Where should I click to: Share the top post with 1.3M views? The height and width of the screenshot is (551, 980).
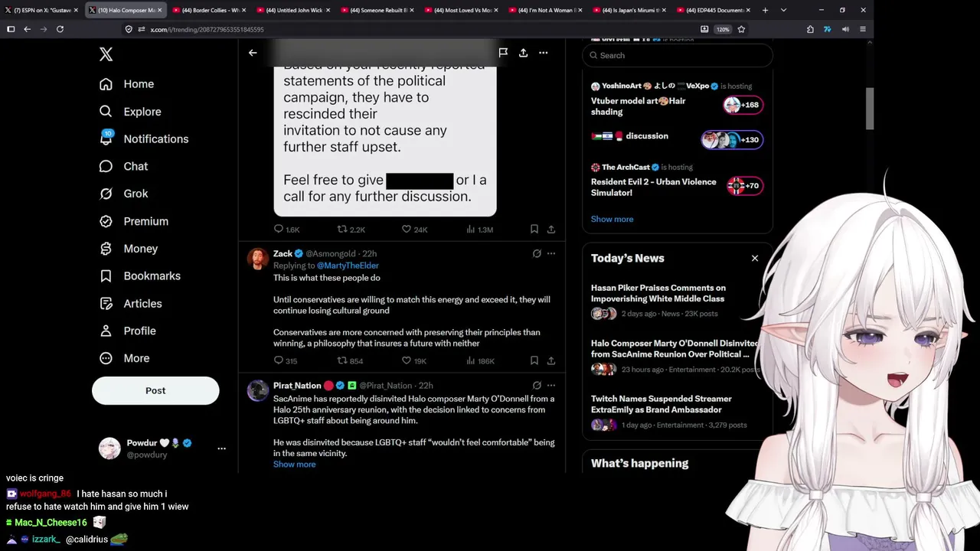[x=551, y=230]
